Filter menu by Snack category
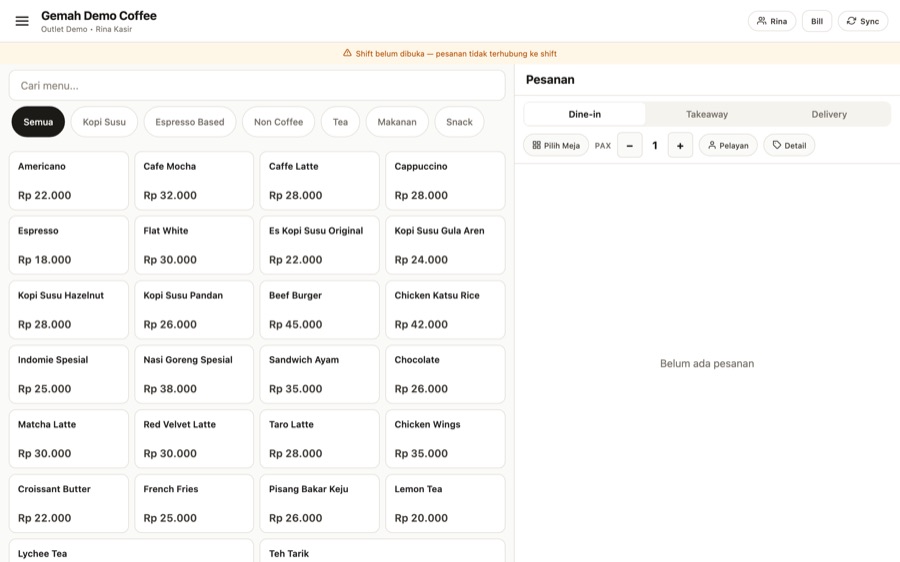The image size is (900, 562). 459,122
